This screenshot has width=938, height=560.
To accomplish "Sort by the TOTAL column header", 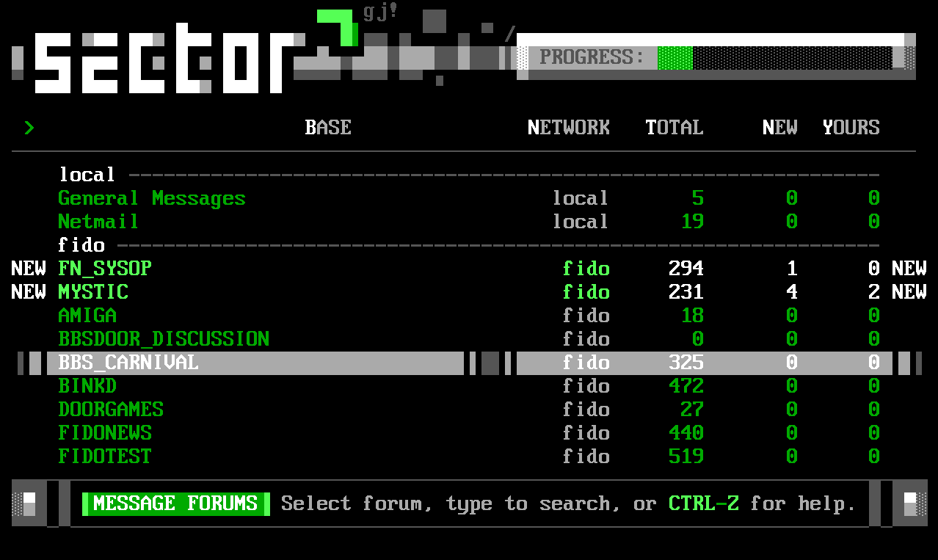I will pyautogui.click(x=674, y=128).
